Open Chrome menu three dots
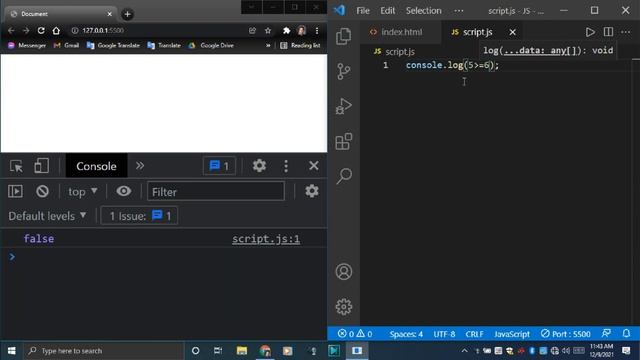 pyautogui.click(x=317, y=31)
